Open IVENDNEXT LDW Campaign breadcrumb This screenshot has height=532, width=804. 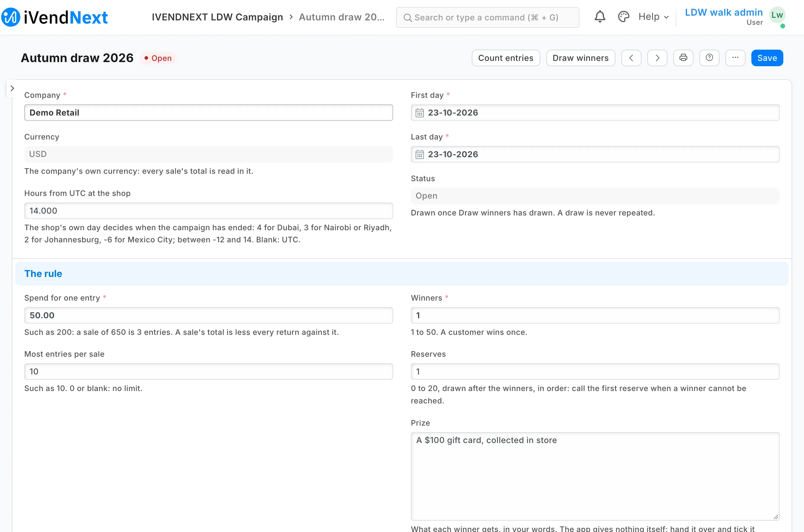[217, 17]
